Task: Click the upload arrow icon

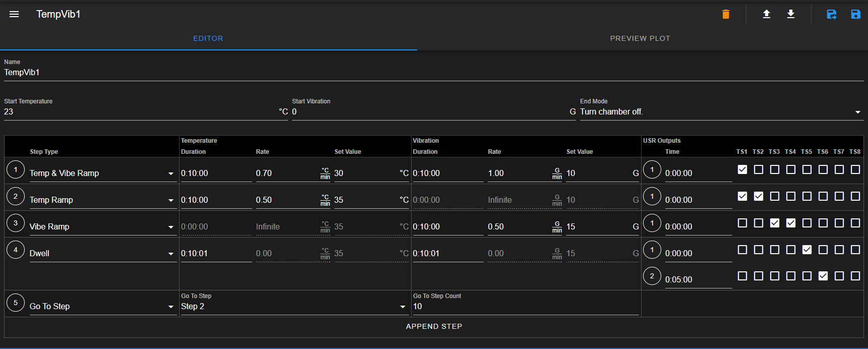Action: click(x=766, y=14)
